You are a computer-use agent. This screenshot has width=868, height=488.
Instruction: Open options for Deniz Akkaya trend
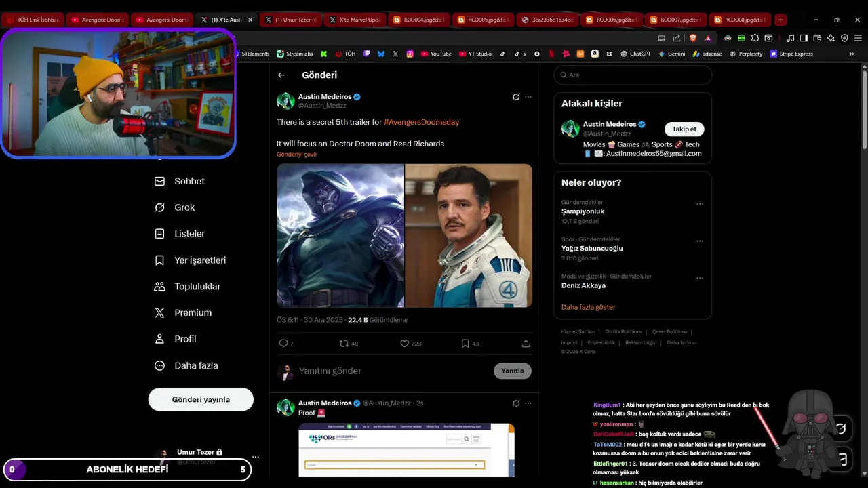pyautogui.click(x=700, y=278)
